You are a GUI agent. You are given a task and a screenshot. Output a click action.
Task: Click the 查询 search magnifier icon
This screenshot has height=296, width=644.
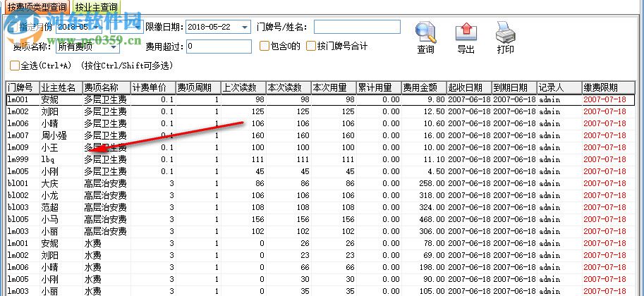point(426,32)
